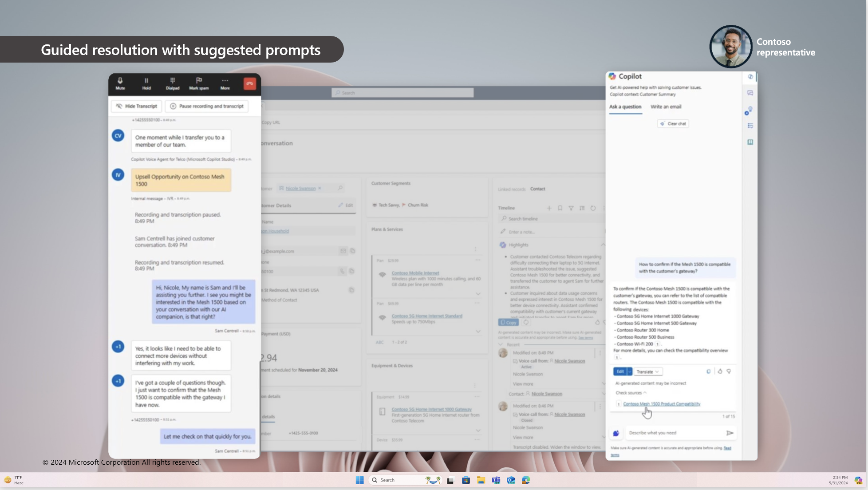
Task: Put the call on Hold
Action: coord(146,83)
